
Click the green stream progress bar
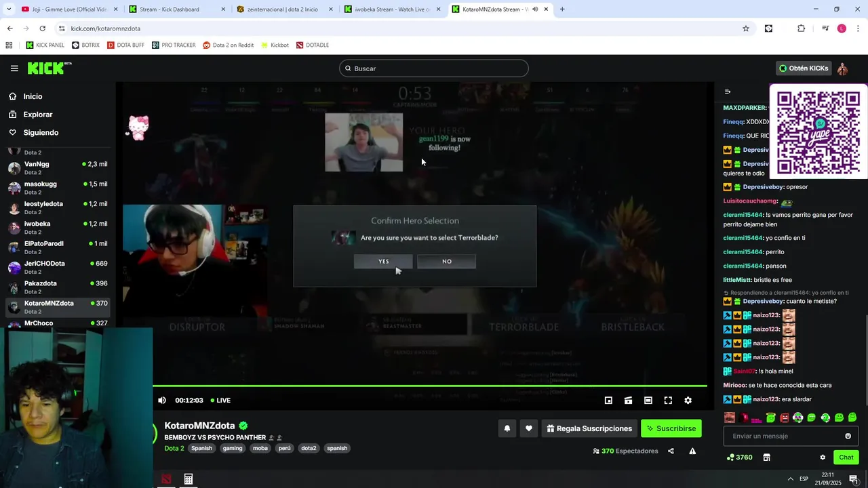pyautogui.click(x=430, y=386)
